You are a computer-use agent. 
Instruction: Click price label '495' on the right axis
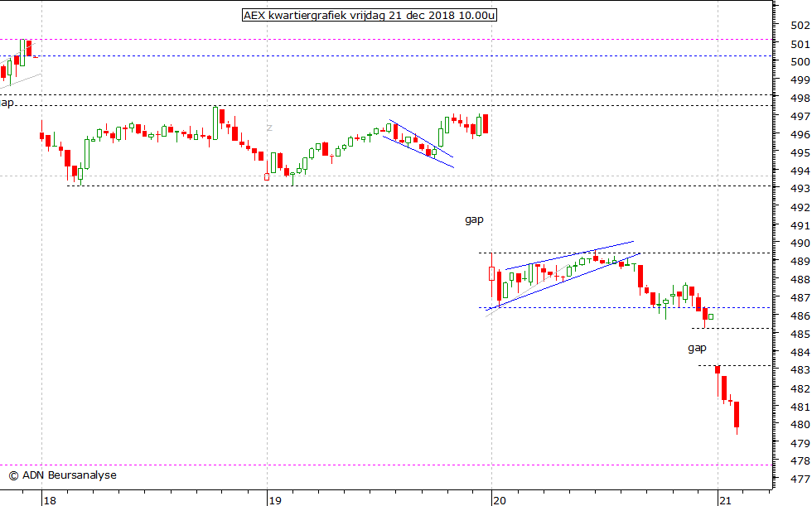click(800, 152)
